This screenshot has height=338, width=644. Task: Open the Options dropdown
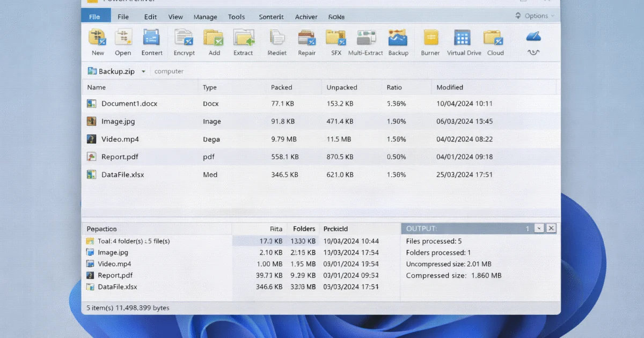click(534, 16)
